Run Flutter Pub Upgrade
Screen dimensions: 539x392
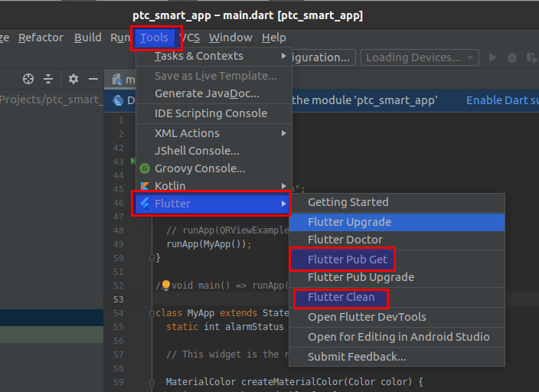[x=397, y=277]
